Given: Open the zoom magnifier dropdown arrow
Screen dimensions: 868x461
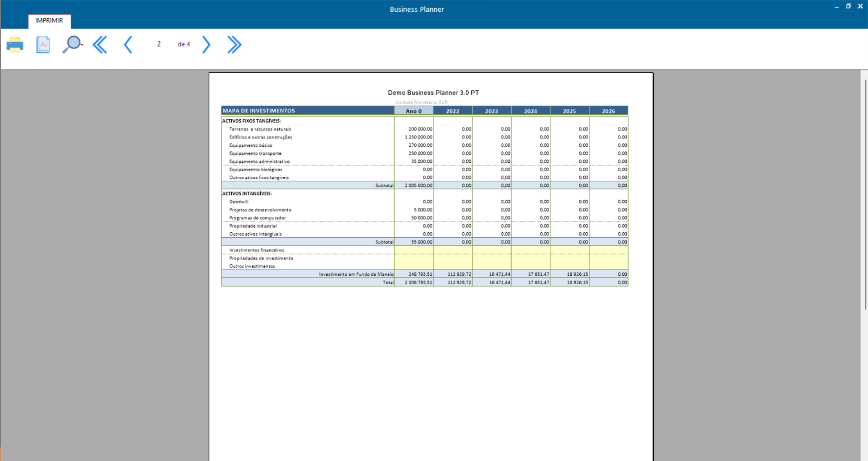Looking at the screenshot, I should point(82,45).
